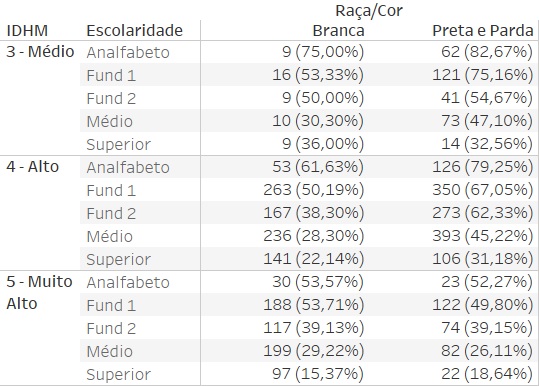This screenshot has height=386, width=539.
Task: Select the Preta e Parda column header
Action: click(x=483, y=31)
